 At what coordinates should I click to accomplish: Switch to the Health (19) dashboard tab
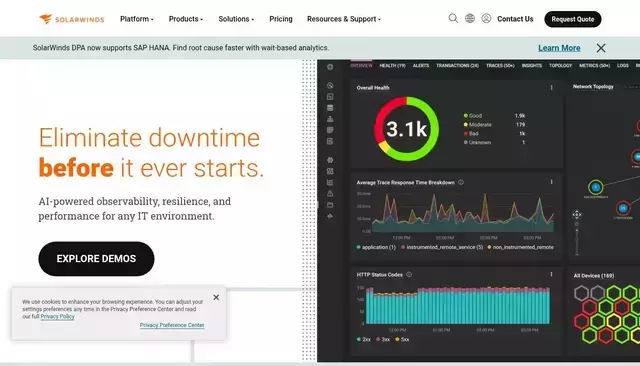click(x=392, y=66)
